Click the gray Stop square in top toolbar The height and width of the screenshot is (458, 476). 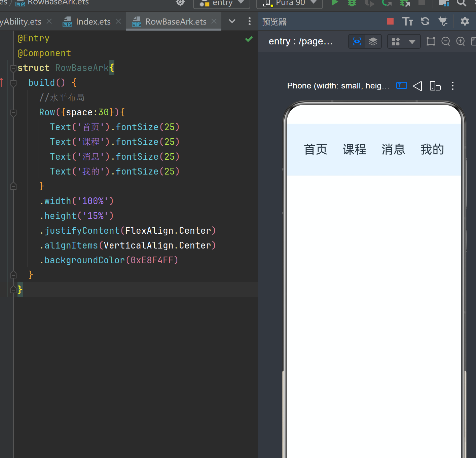coord(422,2)
